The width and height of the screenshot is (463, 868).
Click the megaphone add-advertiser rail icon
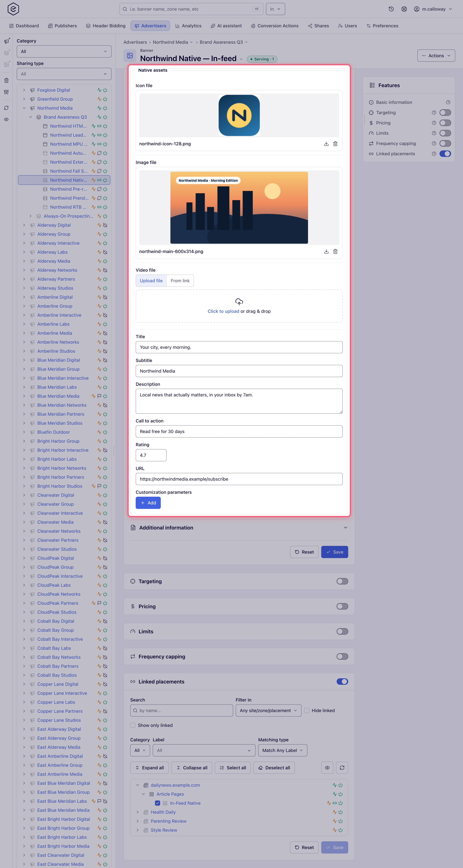point(7,41)
